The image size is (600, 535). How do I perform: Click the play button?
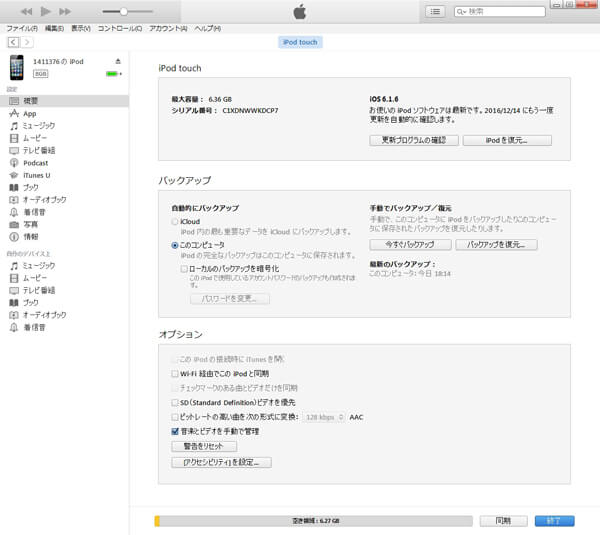pyautogui.click(x=46, y=11)
